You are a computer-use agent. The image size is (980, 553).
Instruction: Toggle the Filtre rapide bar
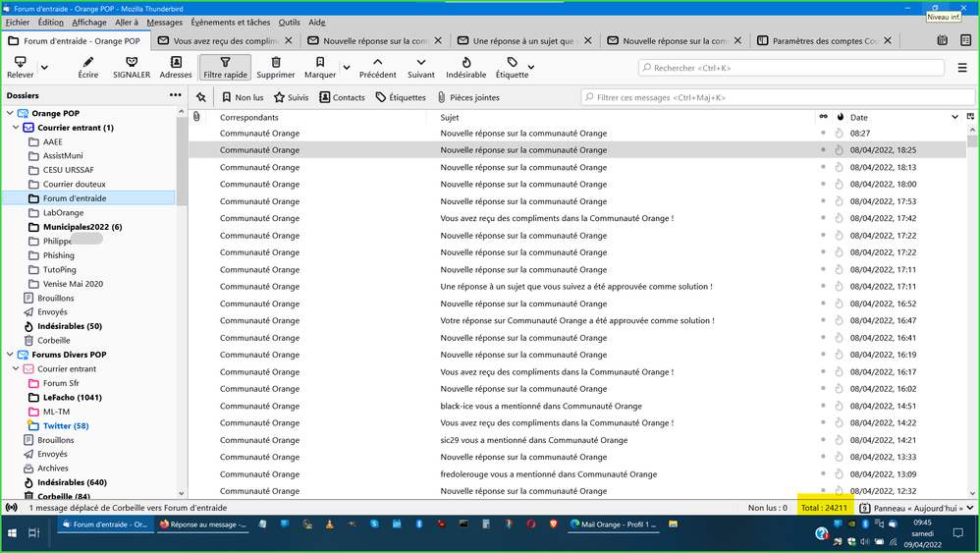[x=225, y=67]
